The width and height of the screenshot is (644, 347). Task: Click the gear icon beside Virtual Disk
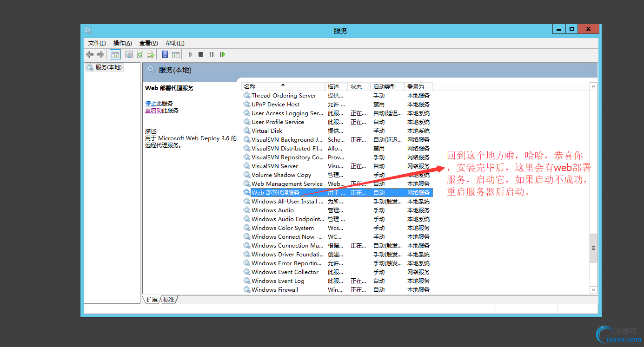[x=246, y=131]
